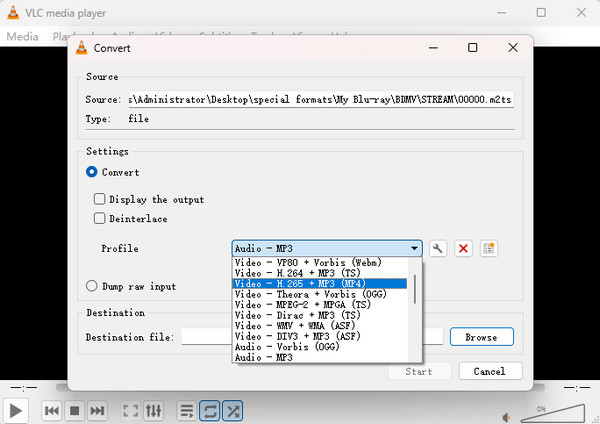Choose Video - VP80 + Vorbis (Webm) profile
Screen dimensions: 600x424
pos(320,263)
